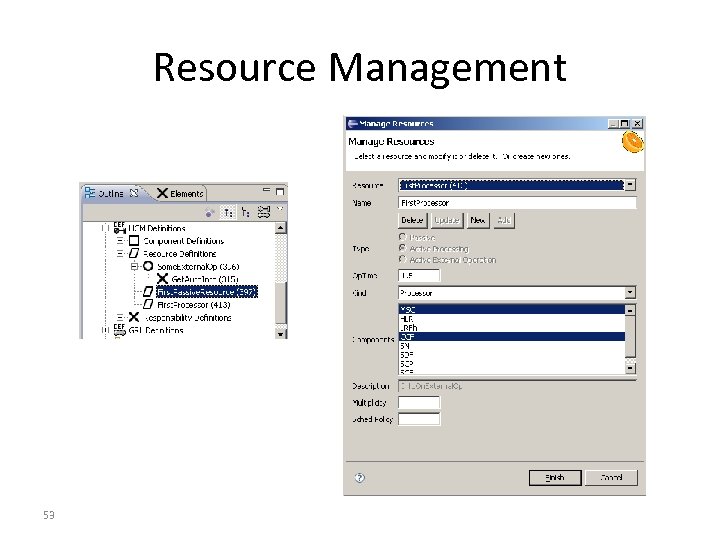Open the Elements tab
Viewport: 720px width, 540px height.
(180, 193)
